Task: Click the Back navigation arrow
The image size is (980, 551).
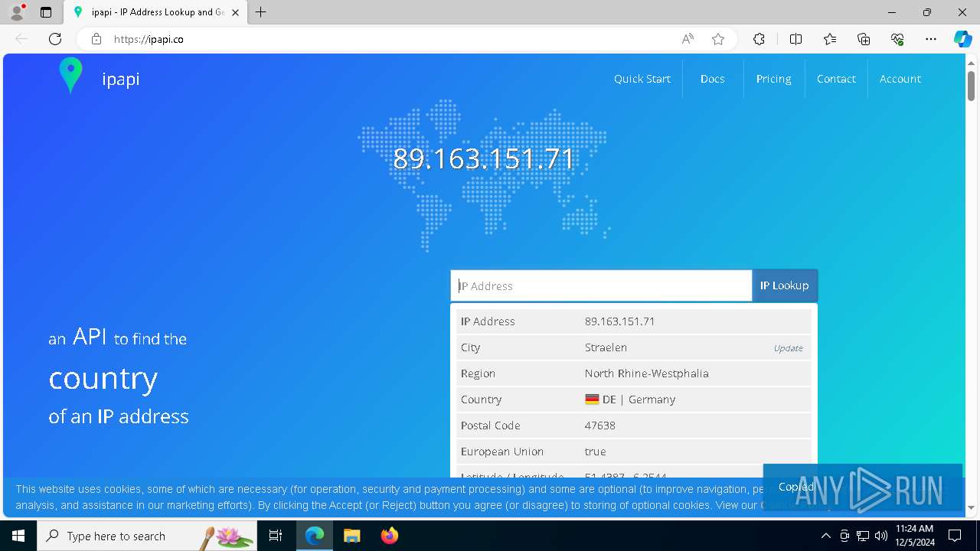Action: coord(21,39)
